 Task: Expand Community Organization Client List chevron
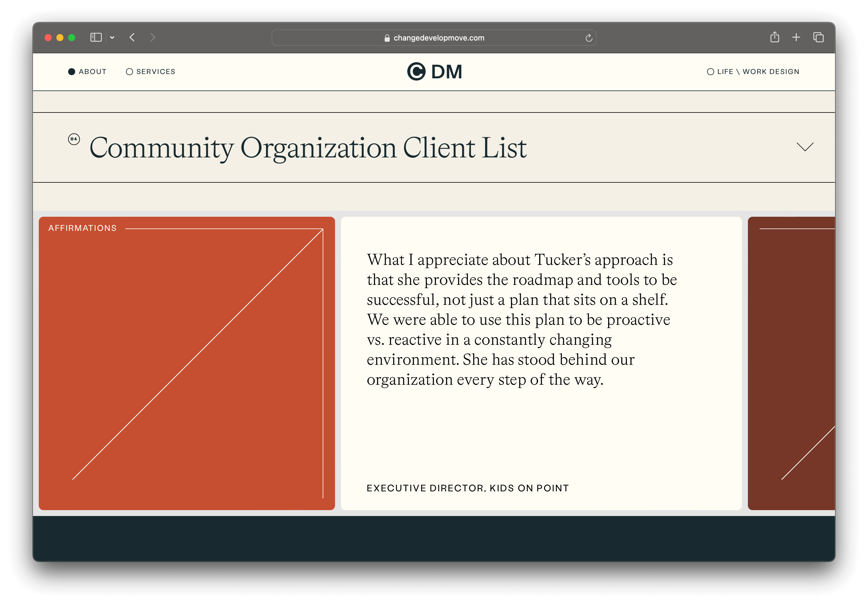805,147
